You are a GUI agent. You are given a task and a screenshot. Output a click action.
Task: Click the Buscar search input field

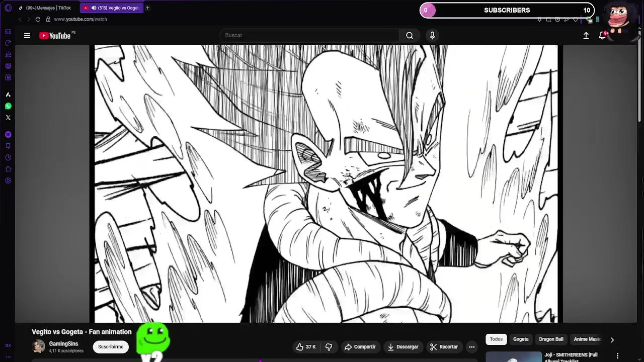tap(309, 35)
